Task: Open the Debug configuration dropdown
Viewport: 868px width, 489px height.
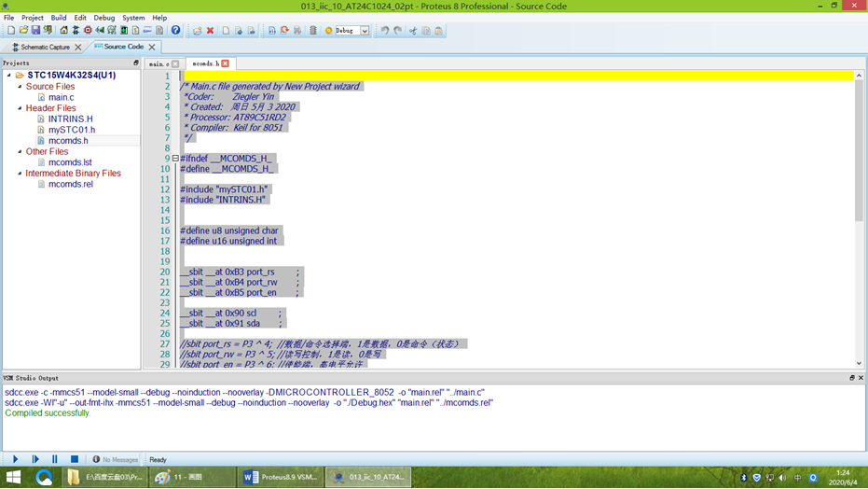Action: coord(365,31)
